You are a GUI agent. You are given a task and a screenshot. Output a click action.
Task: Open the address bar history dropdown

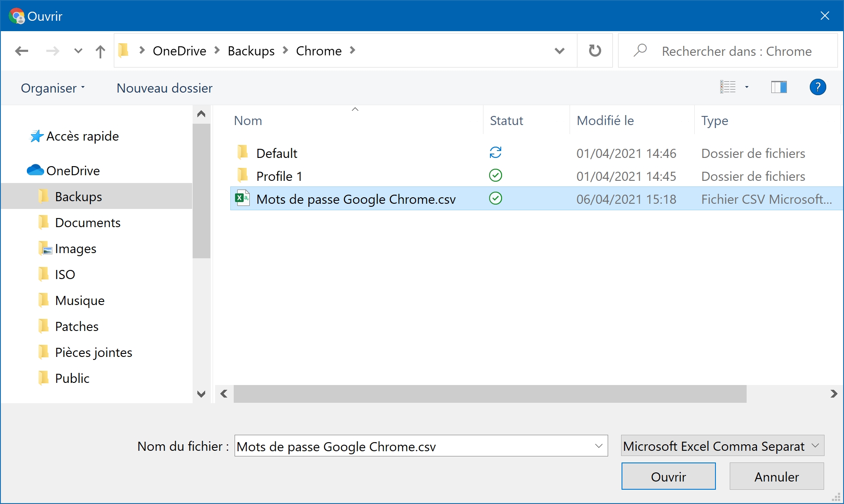pos(560,51)
